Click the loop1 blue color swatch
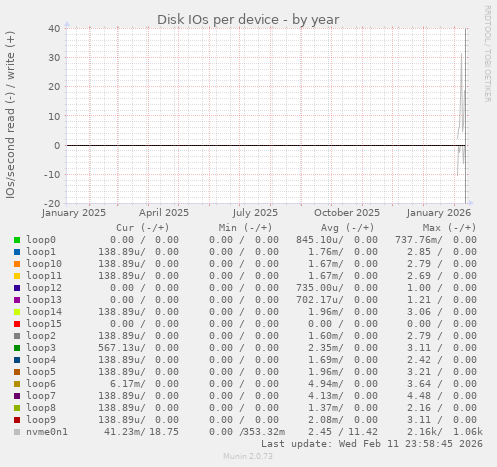Viewport: 497px width, 467px height. [17, 252]
